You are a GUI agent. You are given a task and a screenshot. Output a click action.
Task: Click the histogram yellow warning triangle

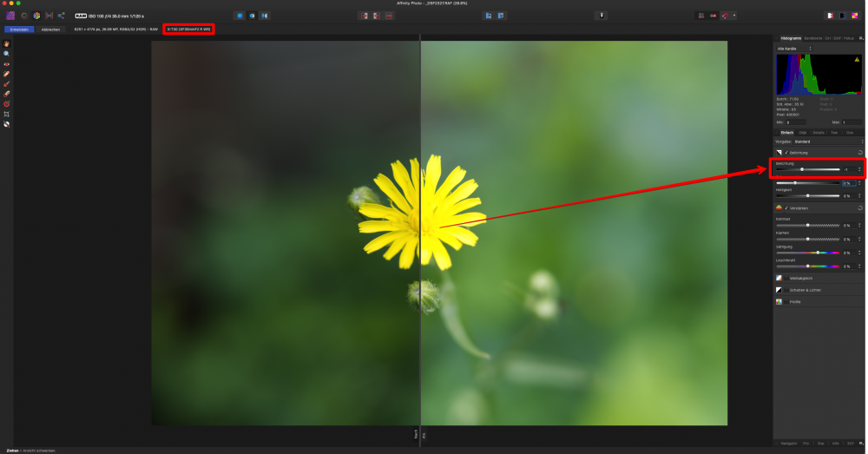pyautogui.click(x=857, y=59)
